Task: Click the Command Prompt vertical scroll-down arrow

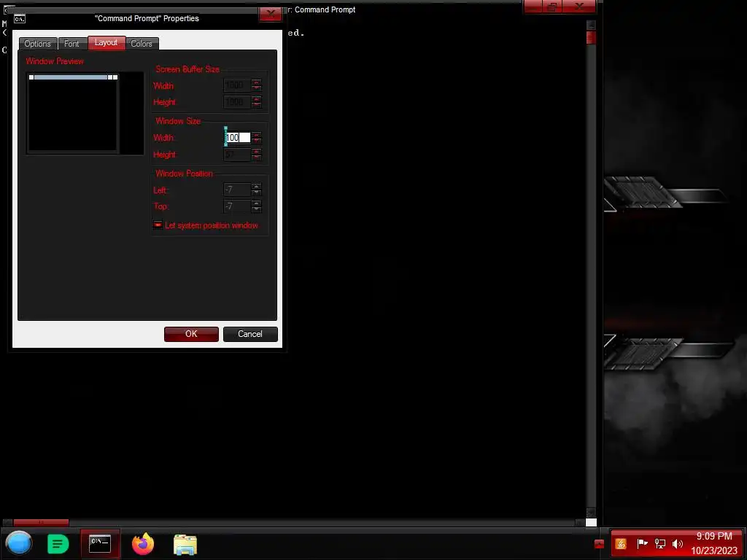Action: [x=591, y=513]
